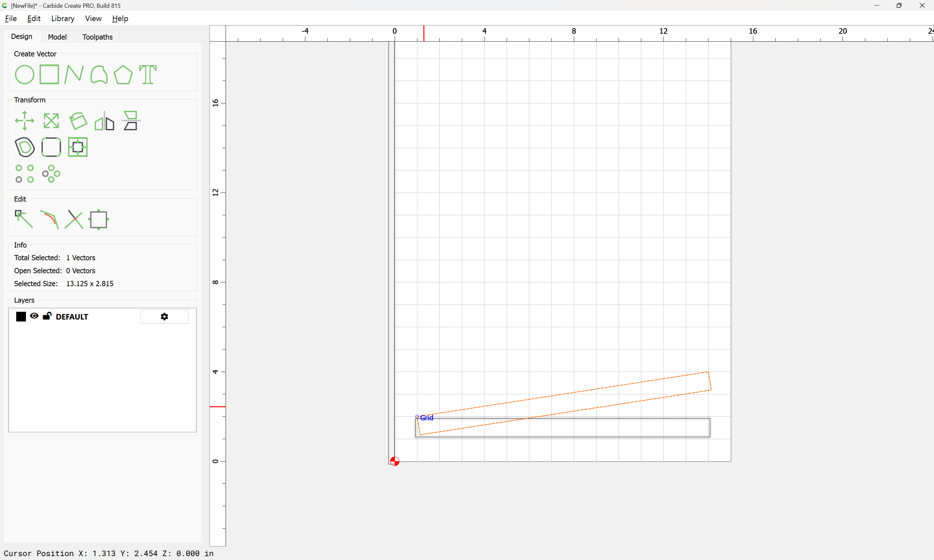Open DEFAULT layer settings gear button
The height and width of the screenshot is (560, 934).
(x=164, y=317)
